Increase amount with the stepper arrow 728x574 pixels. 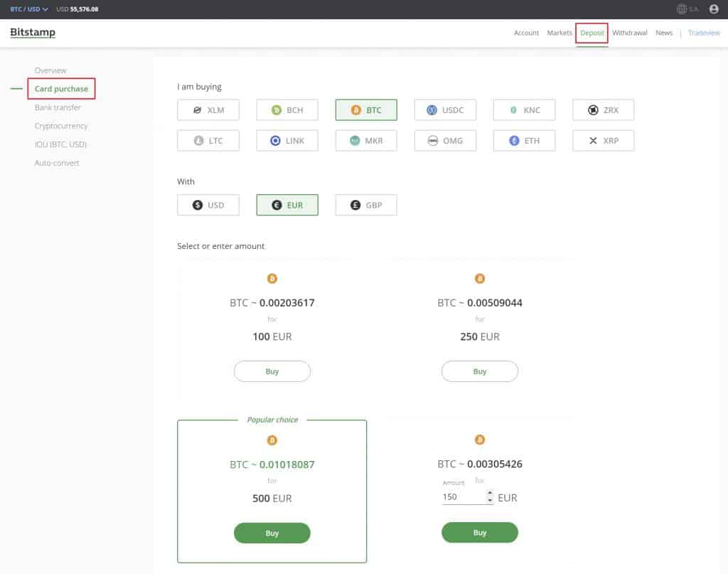[x=489, y=494]
